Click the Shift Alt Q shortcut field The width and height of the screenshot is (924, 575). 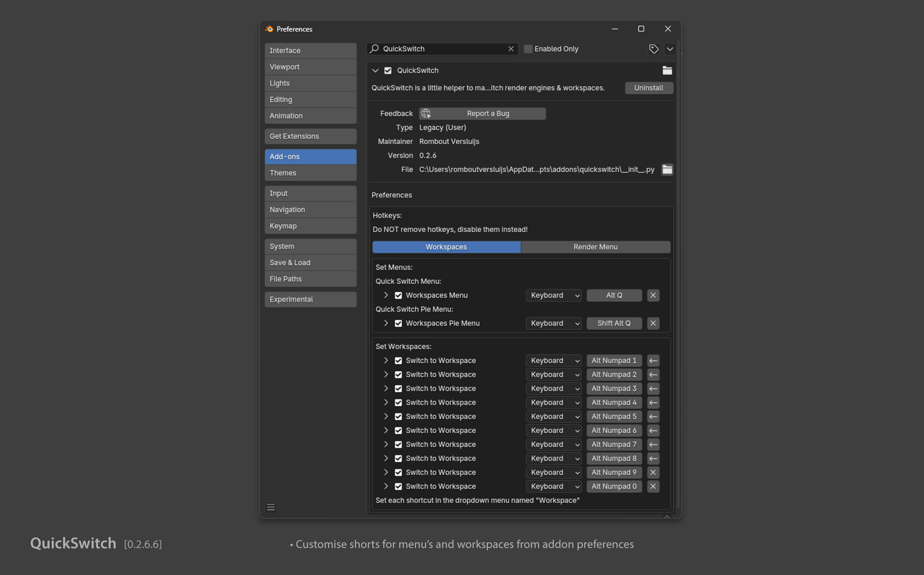tap(614, 323)
